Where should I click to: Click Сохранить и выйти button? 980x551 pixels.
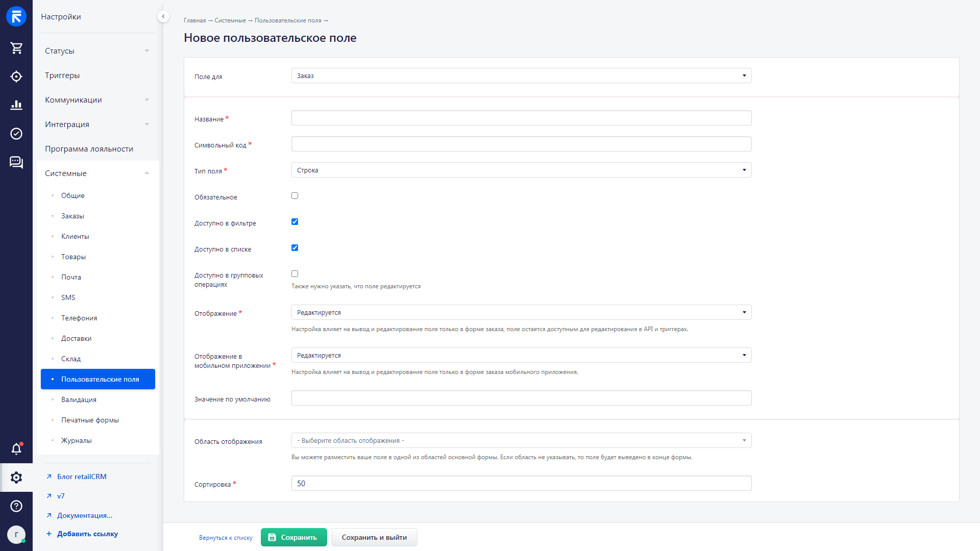374,537
